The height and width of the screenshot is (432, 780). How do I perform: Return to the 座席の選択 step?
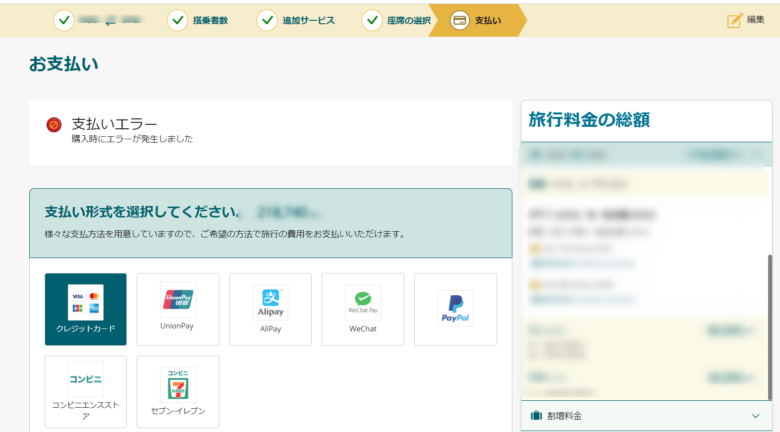tap(398, 20)
